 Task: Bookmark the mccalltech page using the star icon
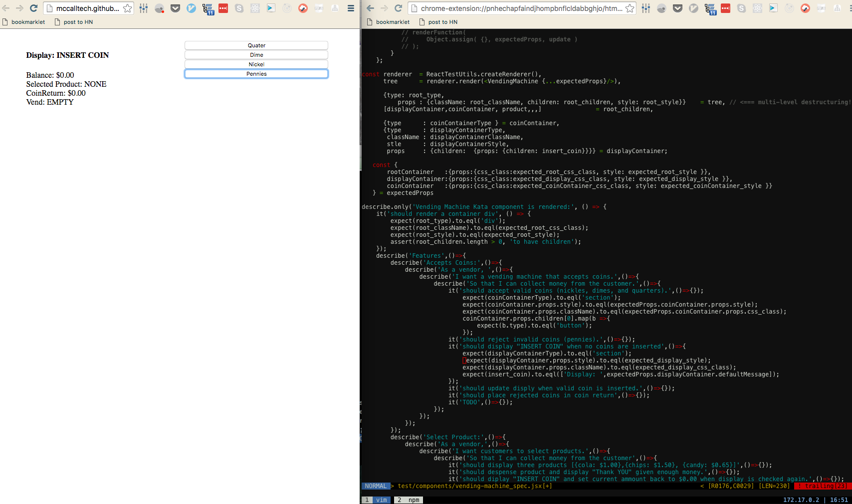[128, 8]
